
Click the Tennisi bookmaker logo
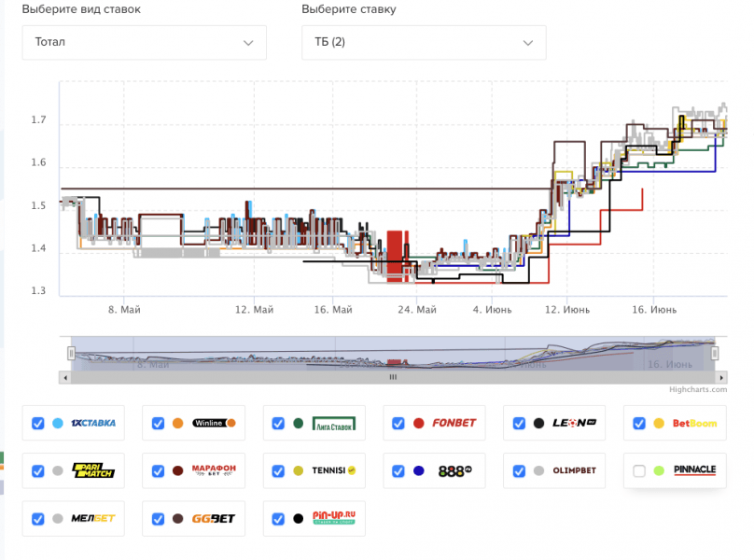tap(333, 470)
